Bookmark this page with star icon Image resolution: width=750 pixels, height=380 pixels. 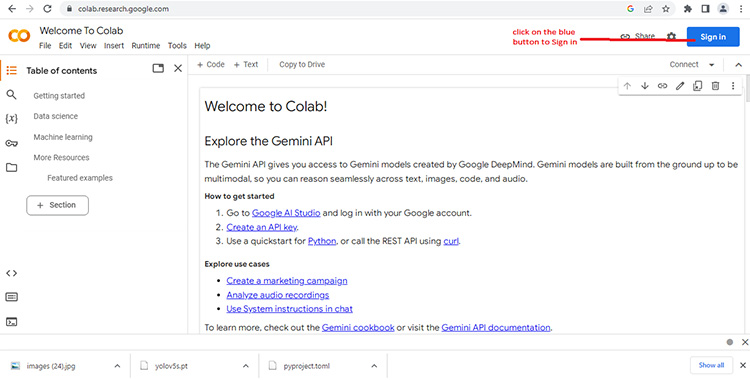[665, 9]
